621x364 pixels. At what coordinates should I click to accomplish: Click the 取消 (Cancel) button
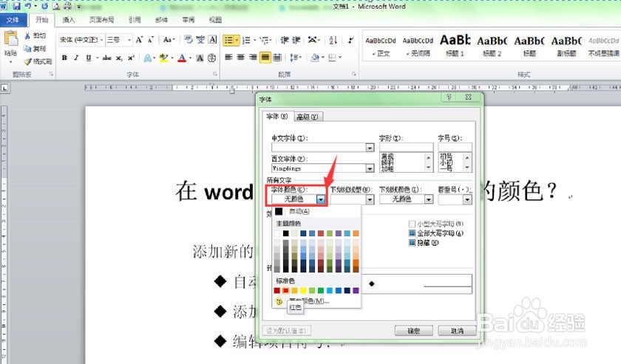point(457,331)
